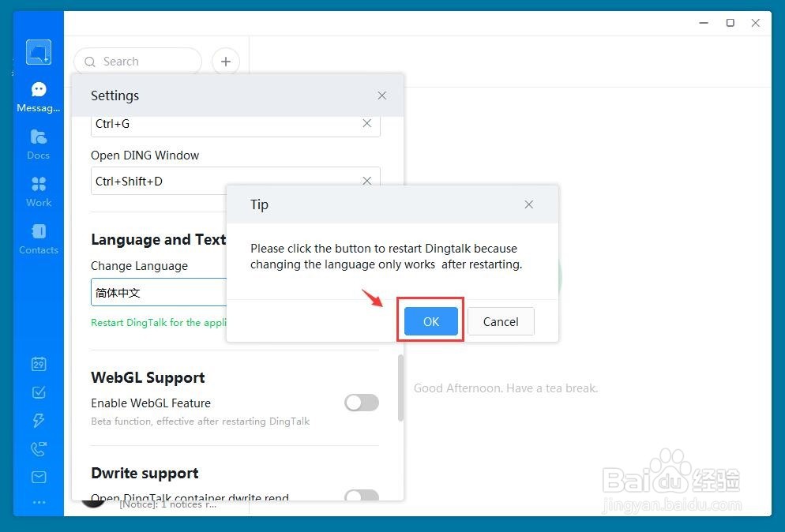This screenshot has width=785, height=532.
Task: Open the Work section in sidebar
Action: 39,192
